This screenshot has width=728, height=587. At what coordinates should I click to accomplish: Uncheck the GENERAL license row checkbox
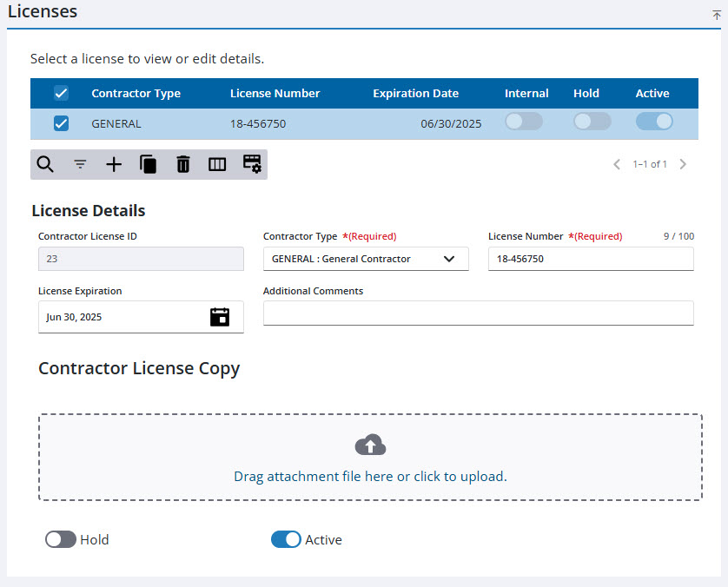point(61,123)
